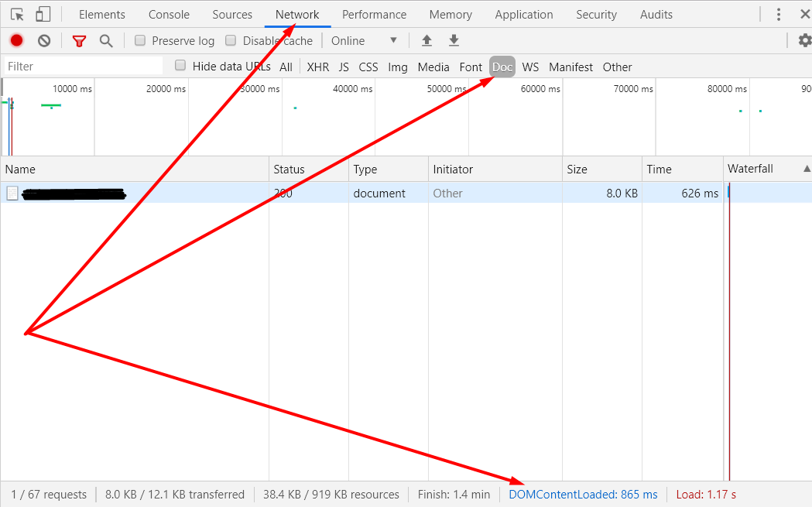Viewport: 812px width, 507px height.
Task: Filter requests by All types
Action: coord(286,67)
